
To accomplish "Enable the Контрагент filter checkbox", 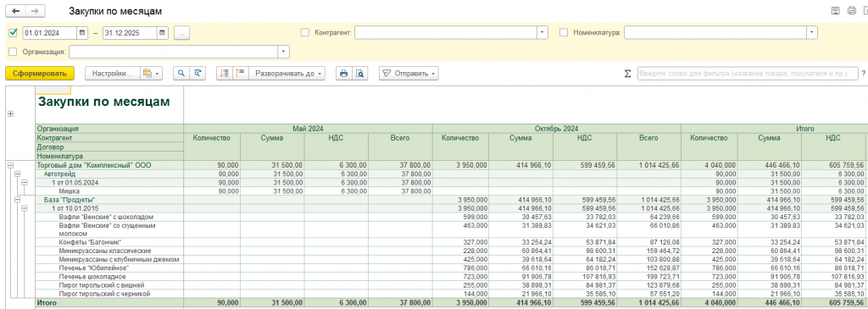I will (304, 33).
